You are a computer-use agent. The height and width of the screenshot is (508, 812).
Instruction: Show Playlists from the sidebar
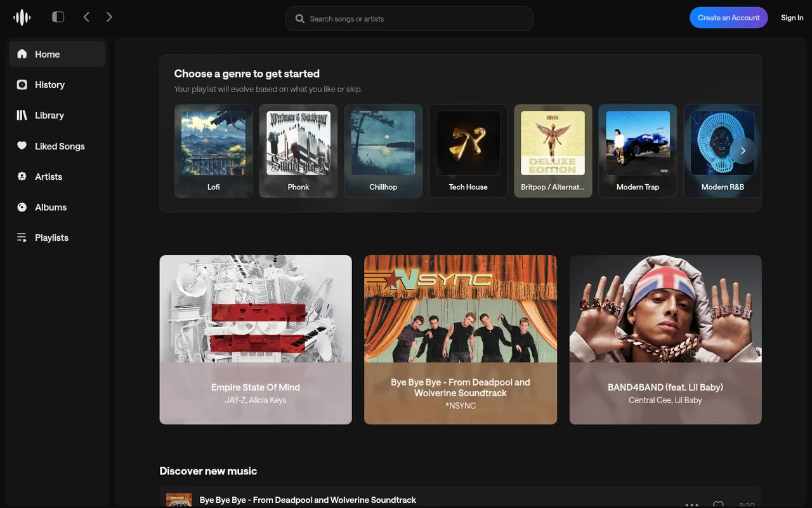(x=57, y=237)
